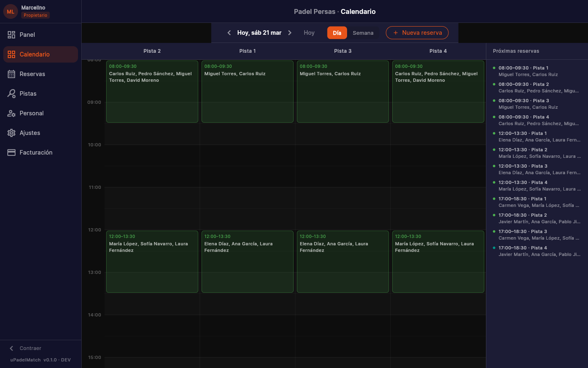Screen dimensions: 588x368
Task: Switch calendar to Día view
Action: coord(337,33)
